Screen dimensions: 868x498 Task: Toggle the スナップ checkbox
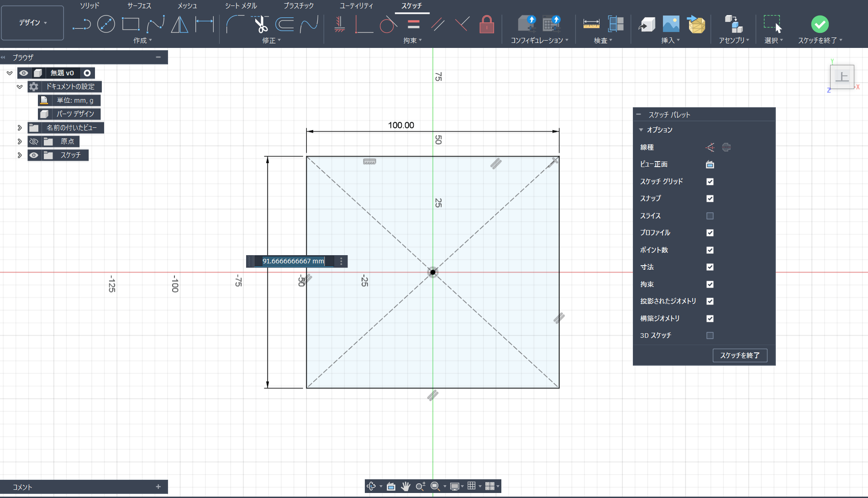[x=710, y=199]
